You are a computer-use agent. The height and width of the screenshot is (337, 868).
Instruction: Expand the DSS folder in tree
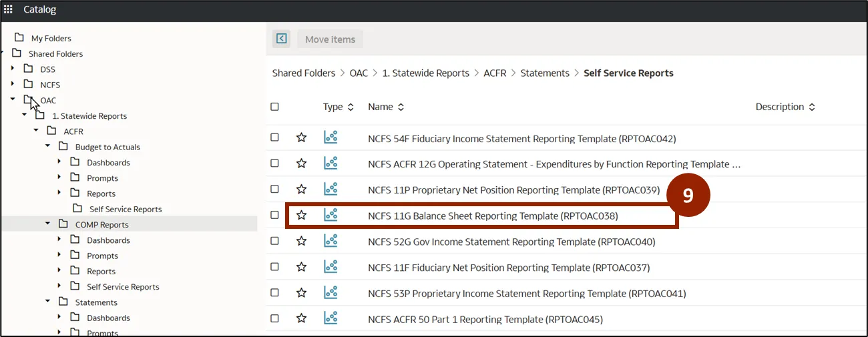pyautogui.click(x=13, y=69)
